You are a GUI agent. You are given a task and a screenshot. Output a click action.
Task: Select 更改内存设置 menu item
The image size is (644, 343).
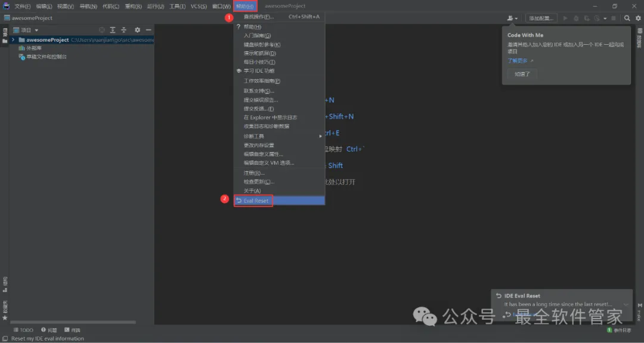pos(279,145)
